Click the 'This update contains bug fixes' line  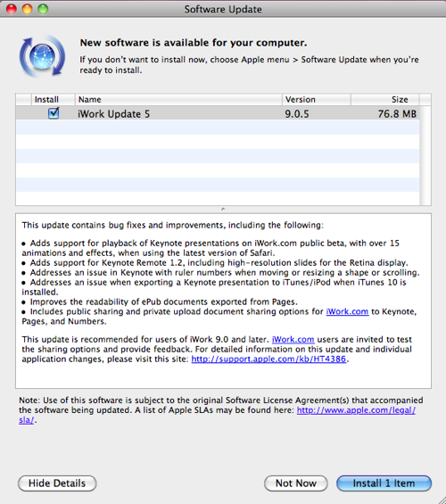click(172, 225)
